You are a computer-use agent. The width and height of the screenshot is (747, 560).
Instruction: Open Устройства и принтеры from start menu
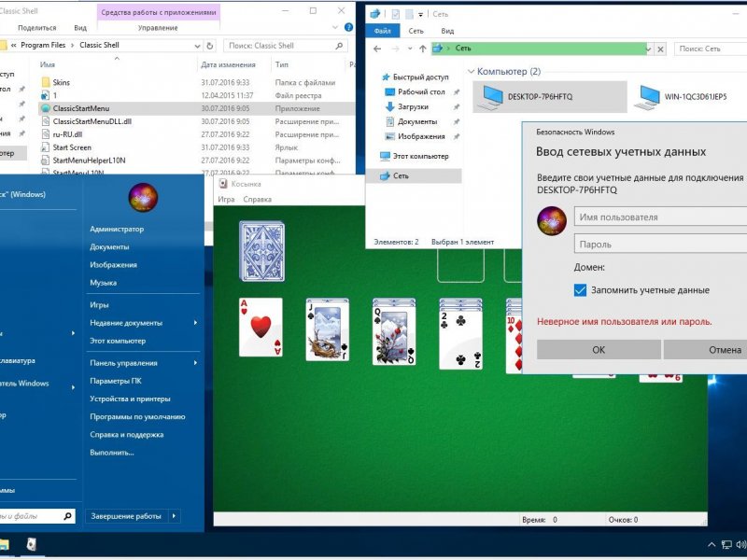coord(130,399)
